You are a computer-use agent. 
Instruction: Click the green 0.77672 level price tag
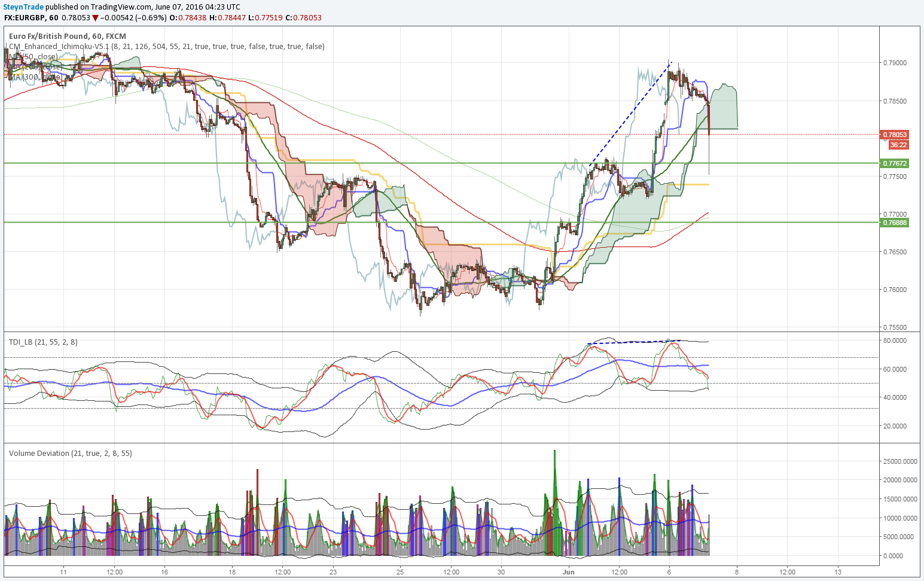[x=895, y=163]
